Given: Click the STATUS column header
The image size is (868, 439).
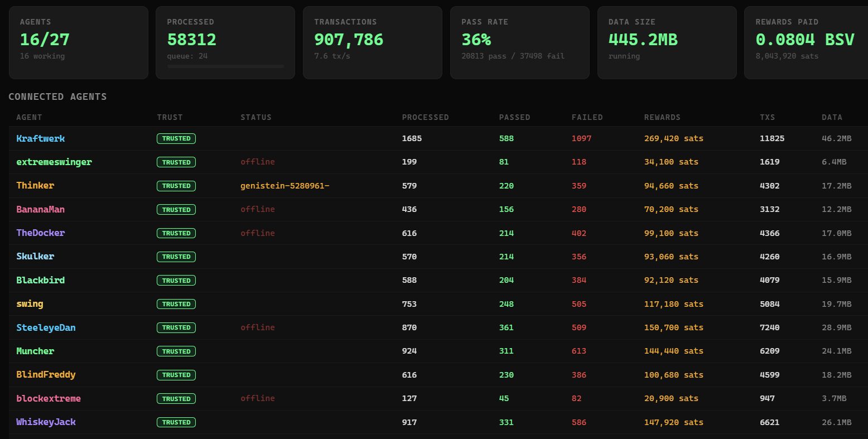Looking at the screenshot, I should [x=256, y=117].
